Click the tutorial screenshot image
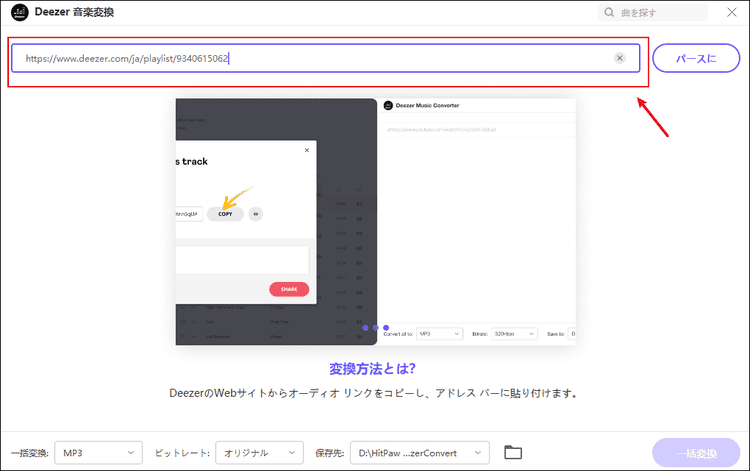This screenshot has height=471, width=750. click(375, 221)
